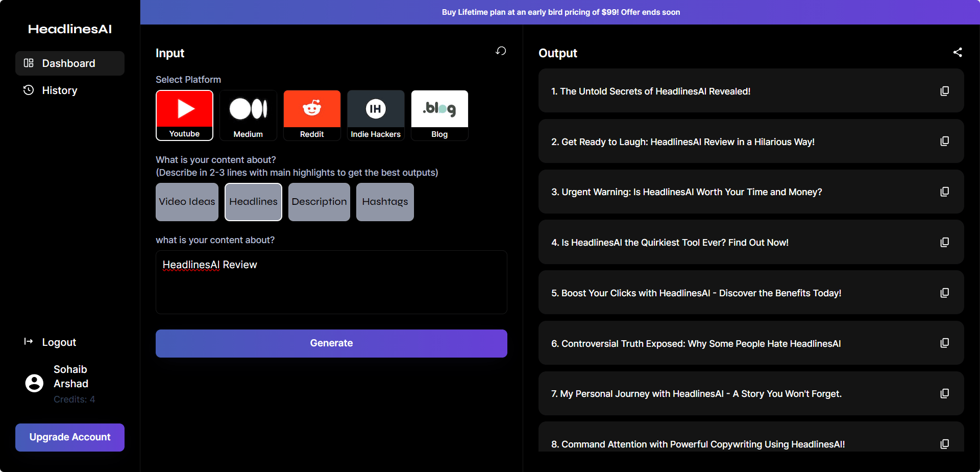The width and height of the screenshot is (980, 472).
Task: Click the share icon in the Output panel
Action: click(x=958, y=52)
